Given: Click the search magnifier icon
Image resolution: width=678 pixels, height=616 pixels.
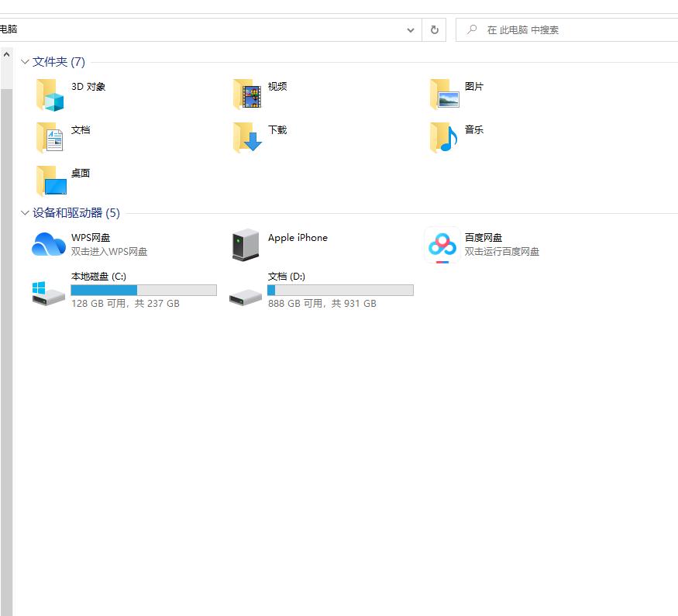Looking at the screenshot, I should point(472,29).
